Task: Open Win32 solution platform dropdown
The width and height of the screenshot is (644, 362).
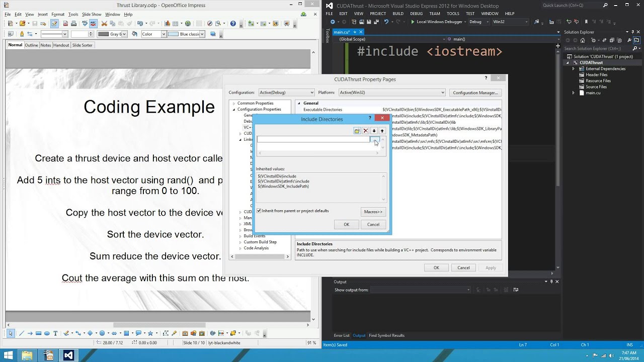Action: 510,22
